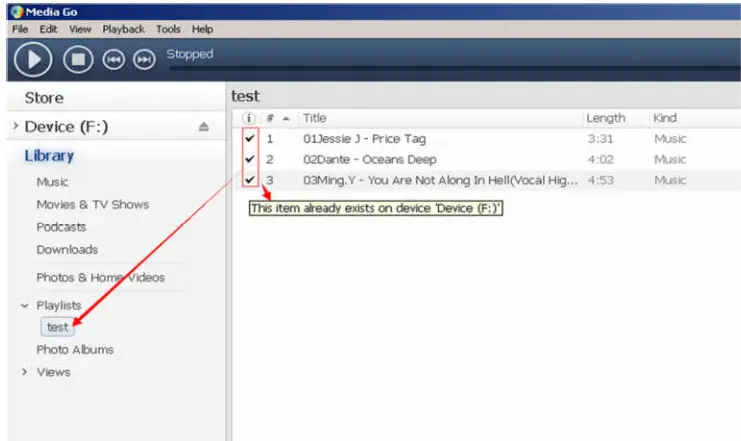
Task: Sort tracks by Kind column
Action: coord(664,118)
